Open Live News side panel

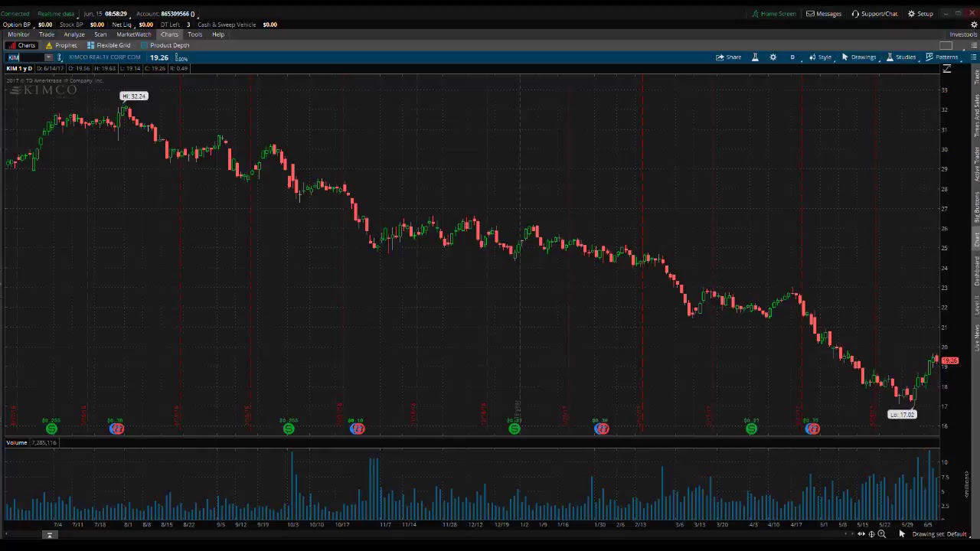click(x=976, y=337)
